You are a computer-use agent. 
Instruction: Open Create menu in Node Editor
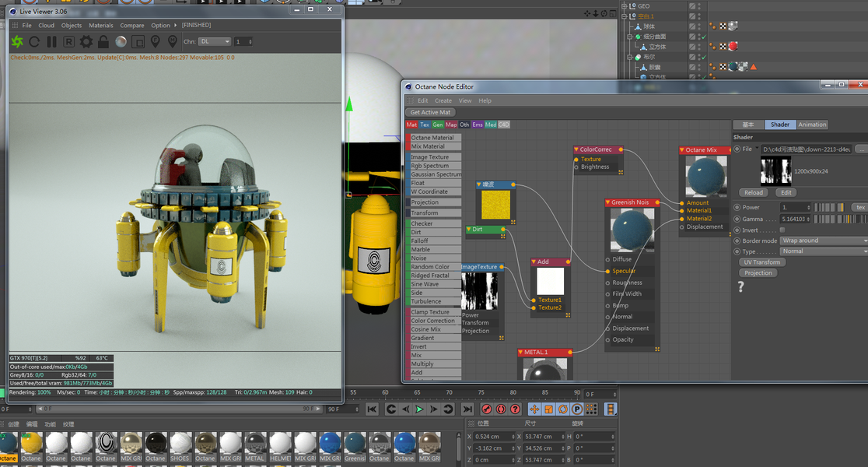click(443, 101)
